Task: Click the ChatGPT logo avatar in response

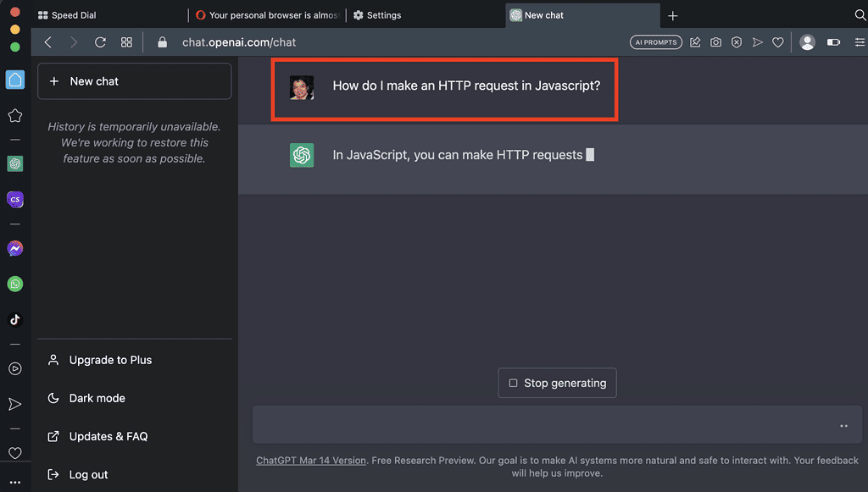Action: coord(302,155)
